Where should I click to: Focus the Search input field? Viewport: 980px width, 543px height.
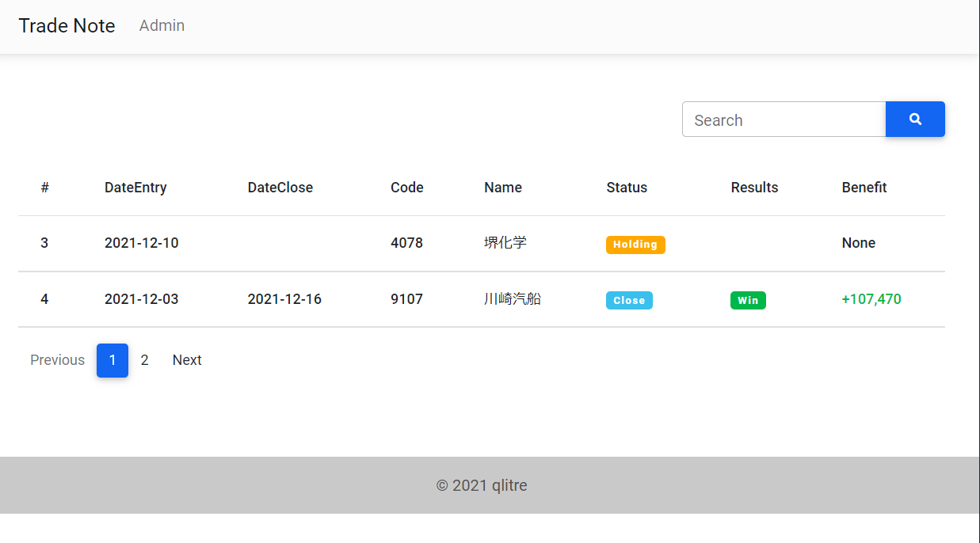click(x=784, y=120)
